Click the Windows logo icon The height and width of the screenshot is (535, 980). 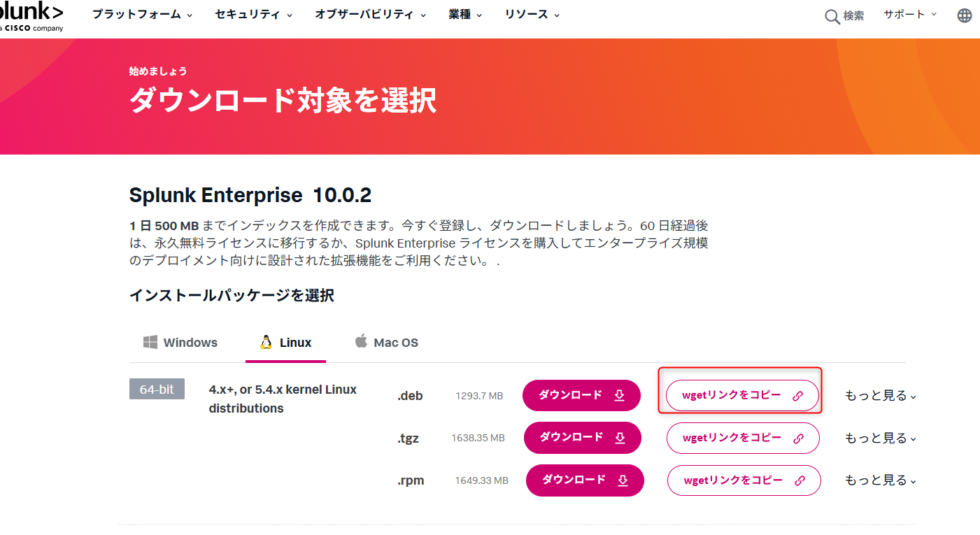pos(150,342)
